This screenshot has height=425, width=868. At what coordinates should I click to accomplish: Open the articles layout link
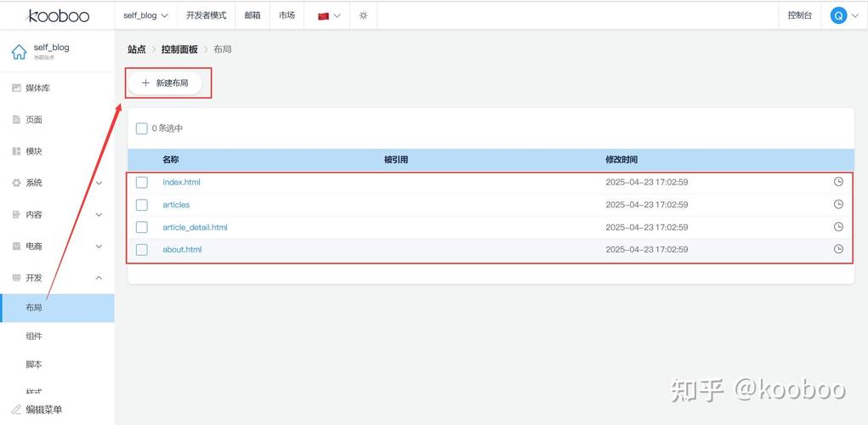click(176, 205)
